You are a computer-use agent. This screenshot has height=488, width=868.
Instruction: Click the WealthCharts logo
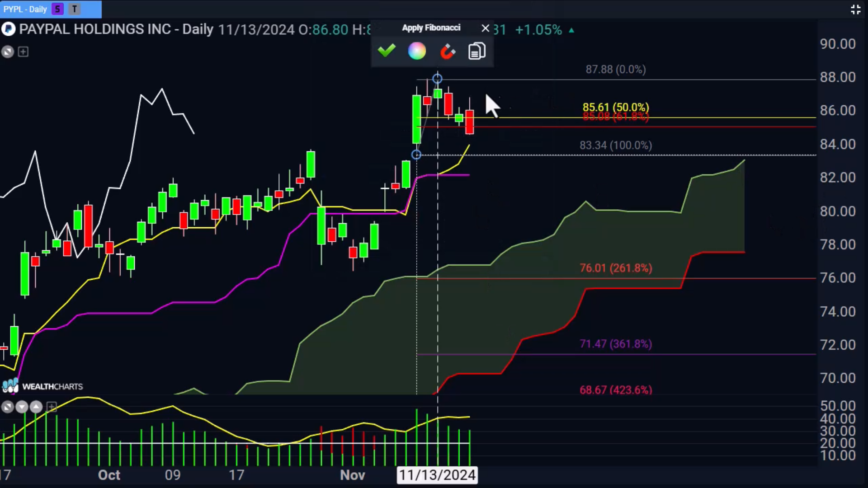pos(42,386)
